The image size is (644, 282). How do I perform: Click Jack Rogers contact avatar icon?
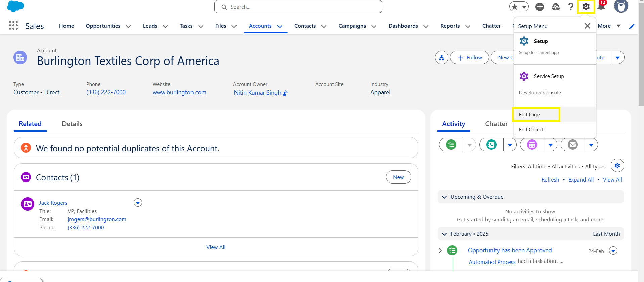[28, 204]
